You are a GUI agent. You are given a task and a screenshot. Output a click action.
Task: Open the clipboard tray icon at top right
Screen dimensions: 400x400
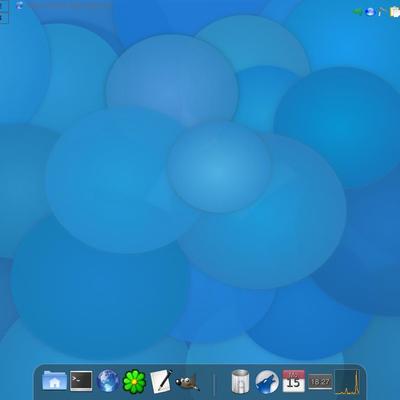(395, 12)
